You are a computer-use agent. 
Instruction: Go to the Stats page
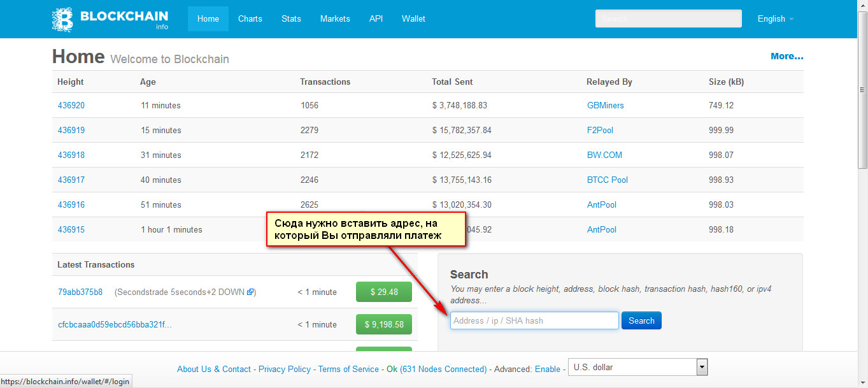coord(291,19)
